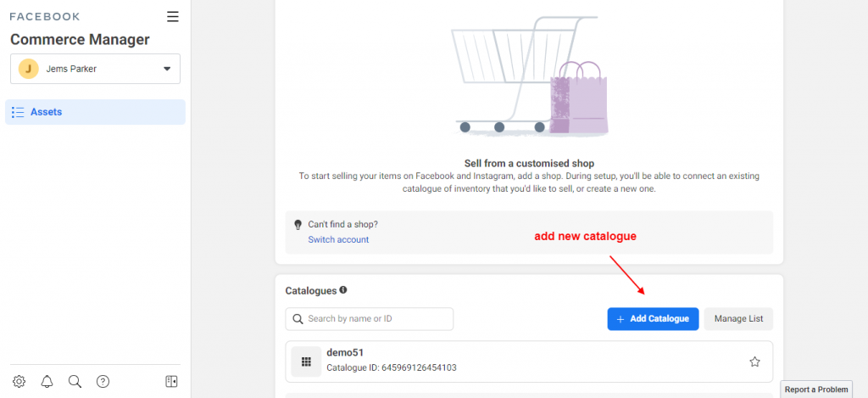Image resolution: width=868 pixels, height=398 pixels.
Task: Click the demo51 catalogue grid icon
Action: point(306,362)
